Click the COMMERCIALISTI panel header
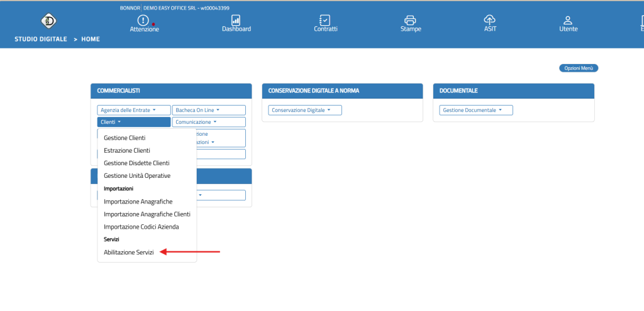This screenshot has height=311, width=644. pyautogui.click(x=171, y=90)
